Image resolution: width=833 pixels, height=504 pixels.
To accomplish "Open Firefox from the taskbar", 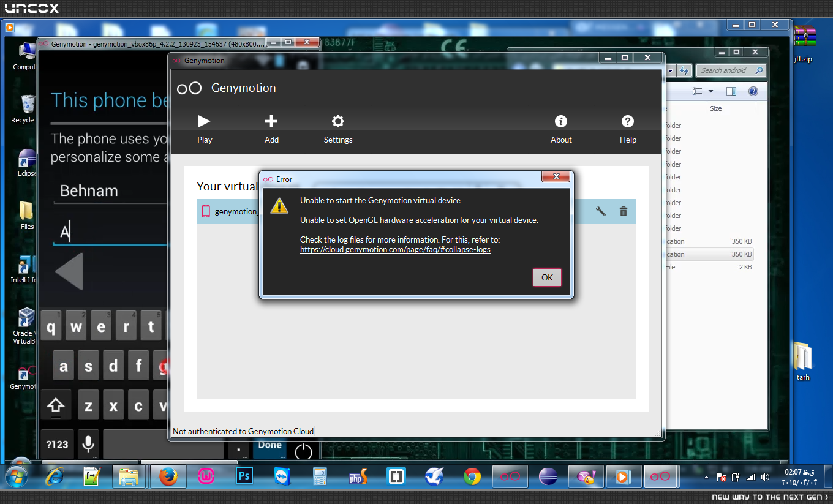I will coord(168,476).
